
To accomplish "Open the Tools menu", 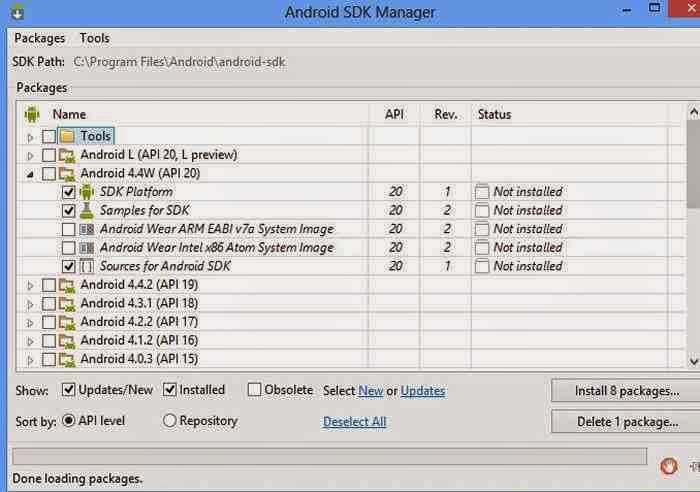I will 95,38.
